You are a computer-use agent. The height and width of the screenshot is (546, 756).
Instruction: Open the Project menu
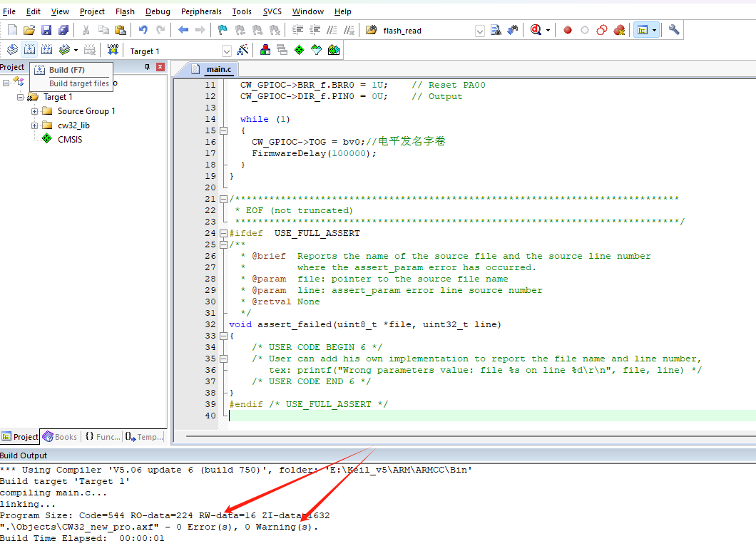(x=92, y=11)
